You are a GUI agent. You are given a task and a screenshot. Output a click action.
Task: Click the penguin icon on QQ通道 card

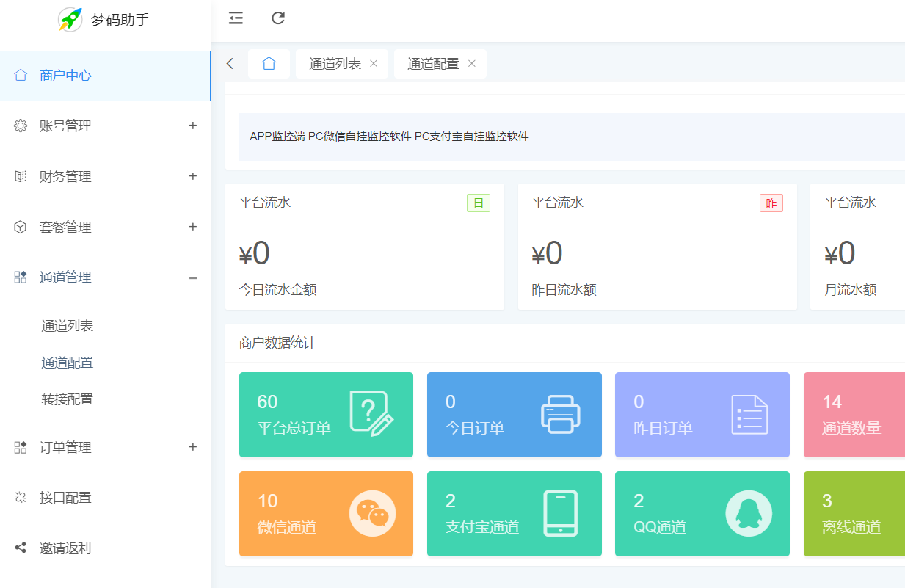tap(749, 513)
